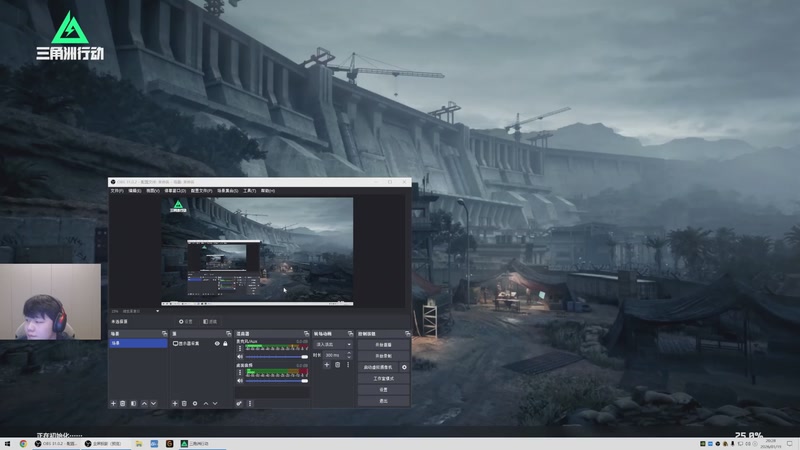Open virtual camera settings gear icon

[404, 367]
